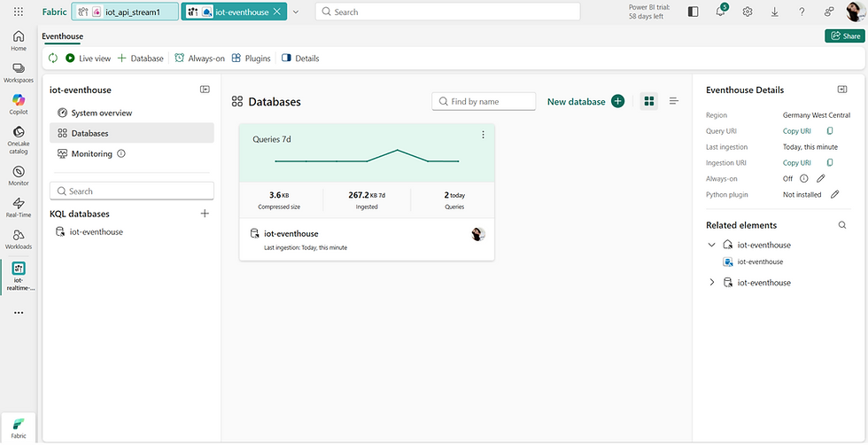Open the downloads menu
This screenshot has width=868, height=445.
click(774, 12)
